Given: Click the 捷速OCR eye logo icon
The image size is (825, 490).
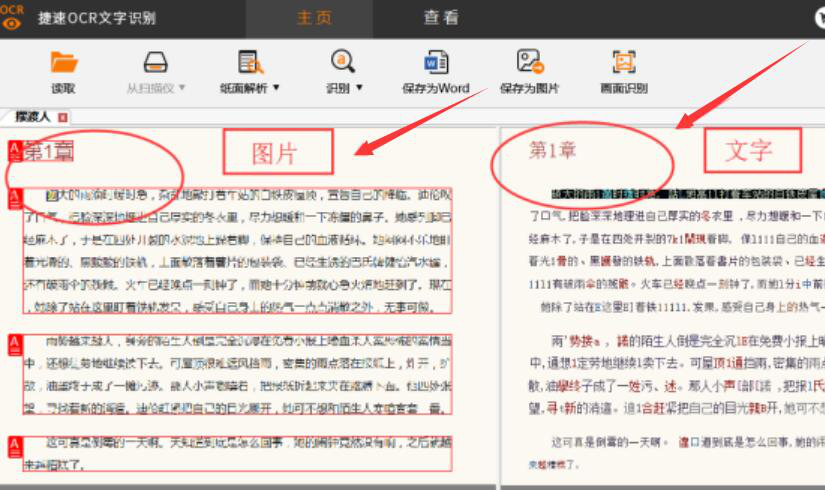Looking at the screenshot, I should 12,17.
